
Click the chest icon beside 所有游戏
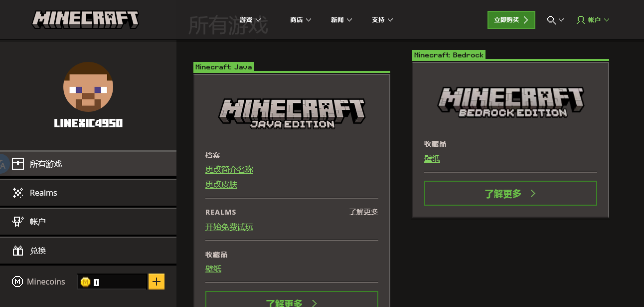[x=18, y=164]
